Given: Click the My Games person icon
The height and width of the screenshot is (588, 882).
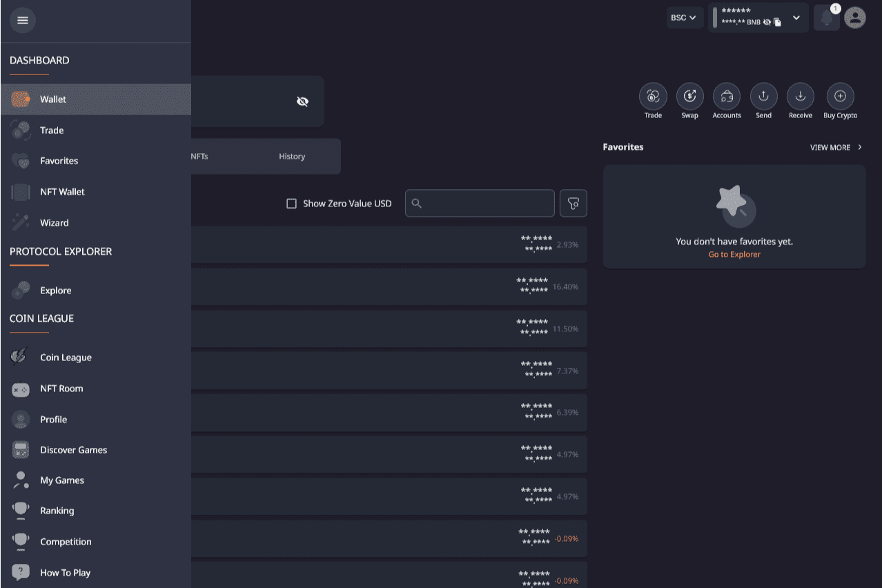Looking at the screenshot, I should click(x=21, y=480).
